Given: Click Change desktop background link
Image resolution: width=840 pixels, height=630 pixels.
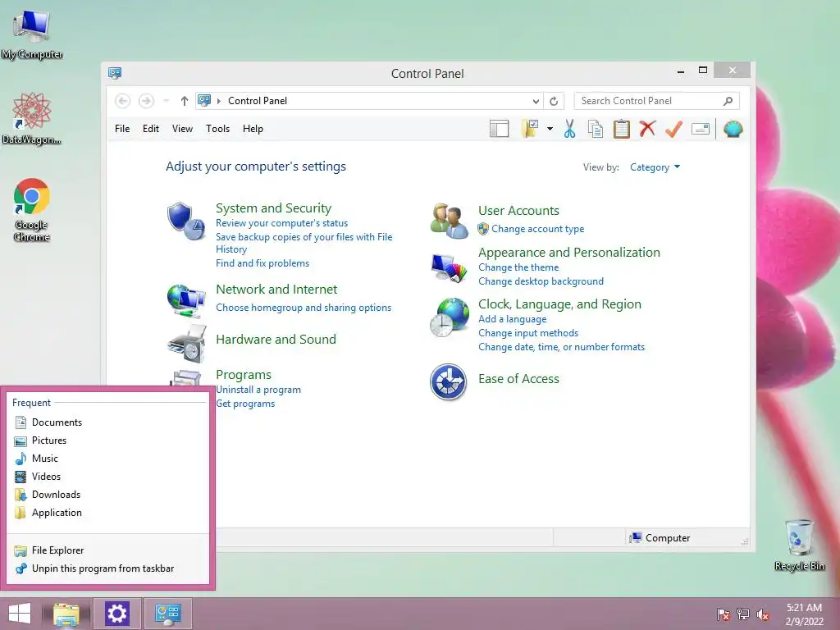Looking at the screenshot, I should pyautogui.click(x=541, y=281).
